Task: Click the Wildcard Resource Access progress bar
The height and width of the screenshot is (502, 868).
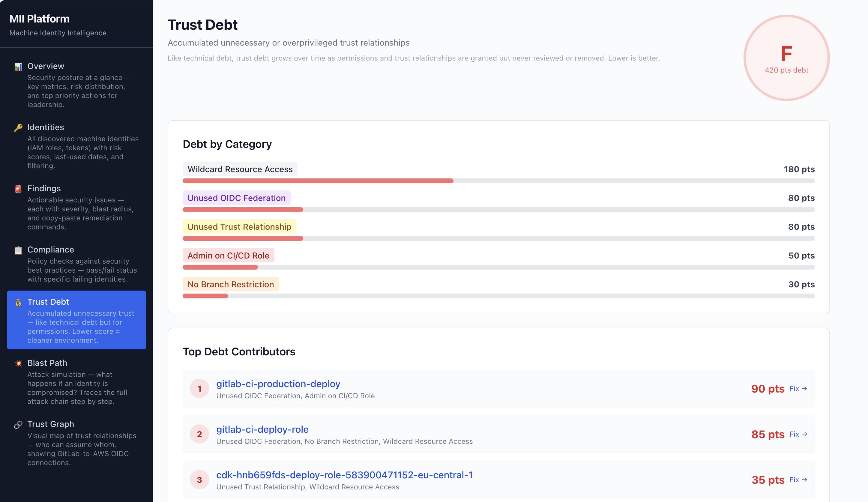Action: pyautogui.click(x=498, y=181)
